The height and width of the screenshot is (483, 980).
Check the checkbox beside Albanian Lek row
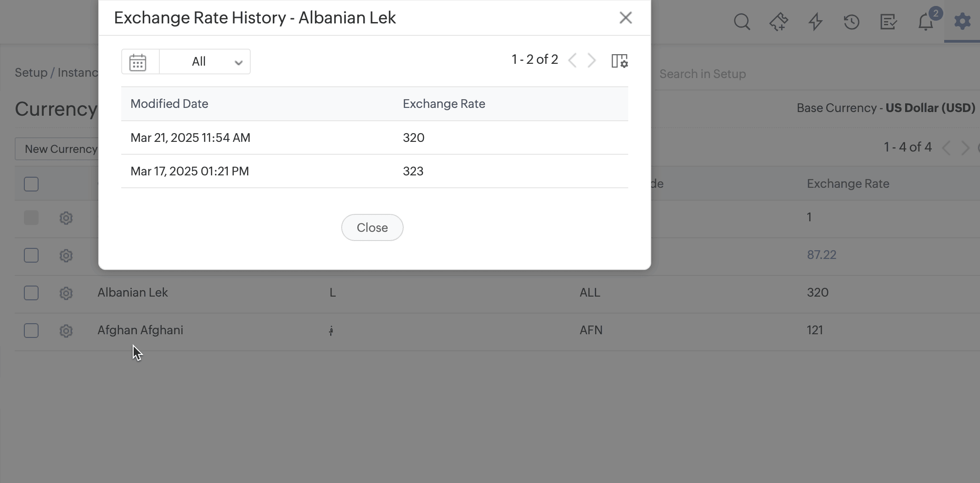click(x=31, y=293)
